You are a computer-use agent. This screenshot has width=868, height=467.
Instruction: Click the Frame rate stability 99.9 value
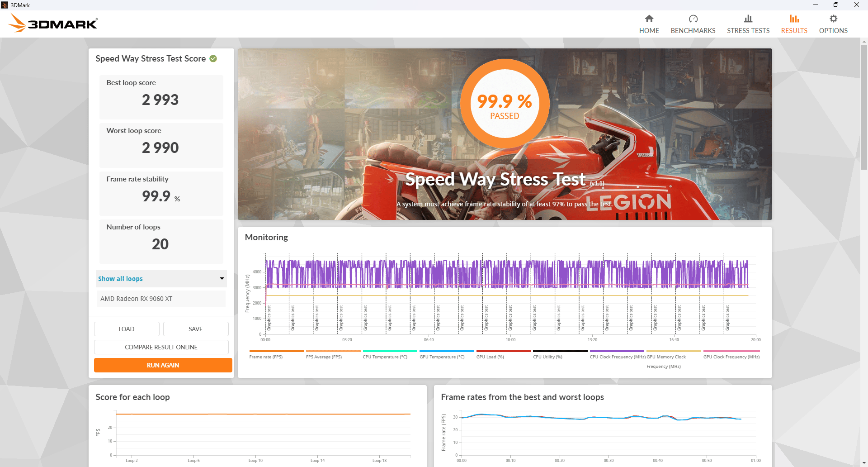pos(156,196)
